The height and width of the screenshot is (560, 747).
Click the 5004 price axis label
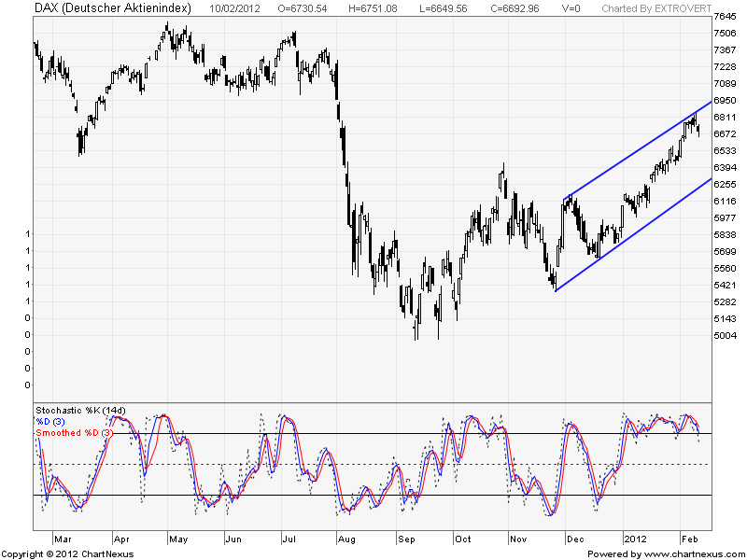point(725,335)
